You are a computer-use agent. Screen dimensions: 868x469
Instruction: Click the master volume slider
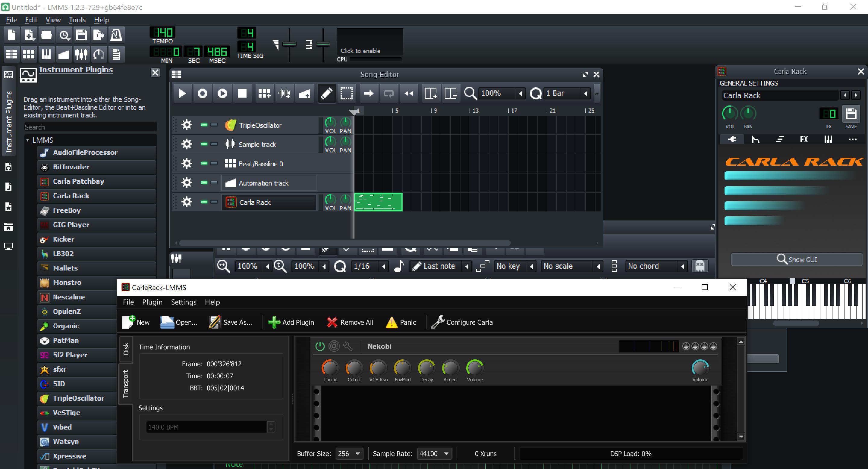(289, 44)
